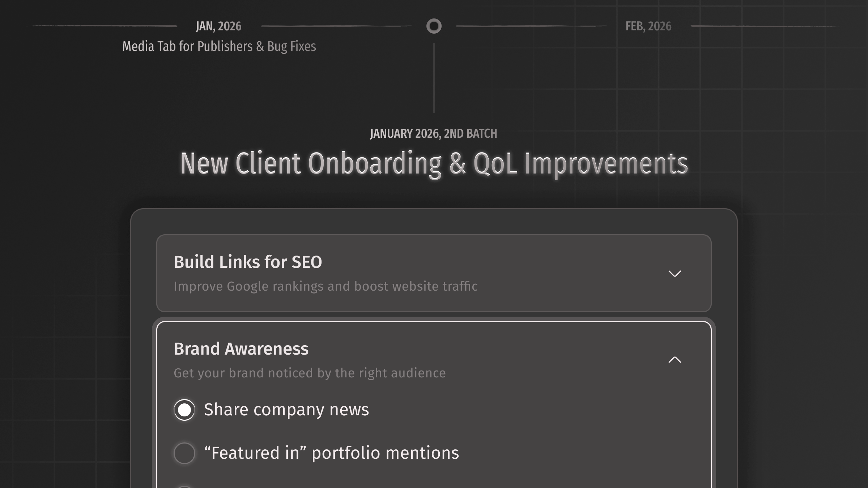Select the "Featured in" portfolio mentions radio
This screenshot has height=488, width=868.
point(184,453)
